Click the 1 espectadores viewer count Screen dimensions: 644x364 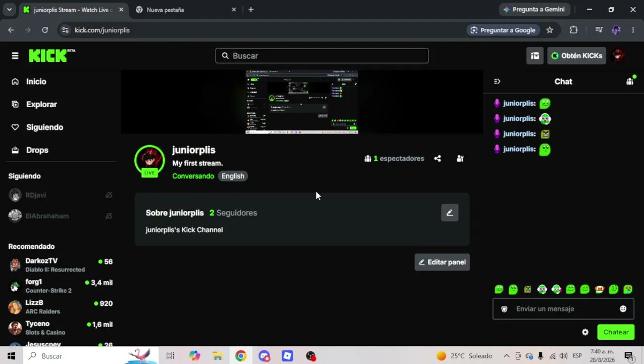(394, 159)
